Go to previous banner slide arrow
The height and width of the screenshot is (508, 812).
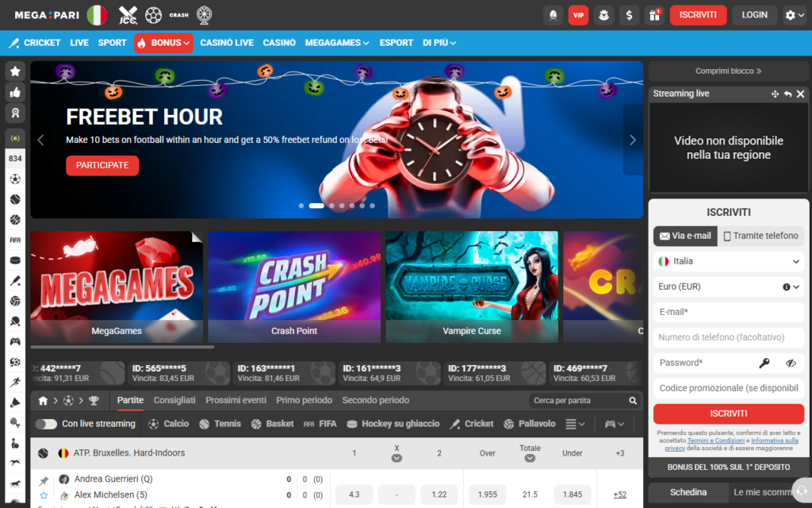tap(40, 140)
